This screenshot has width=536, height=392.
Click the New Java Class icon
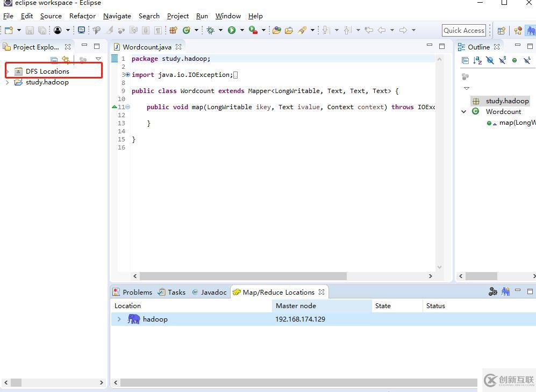coord(187,30)
